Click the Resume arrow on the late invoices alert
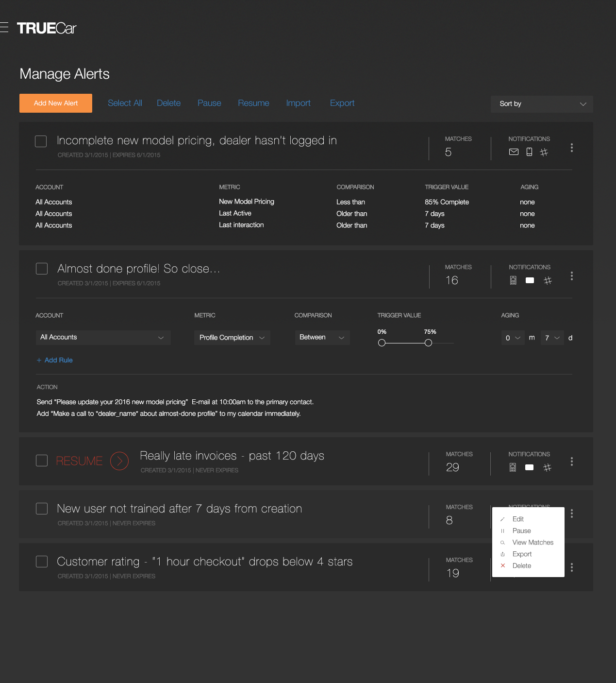The height and width of the screenshot is (683, 616). (x=119, y=461)
